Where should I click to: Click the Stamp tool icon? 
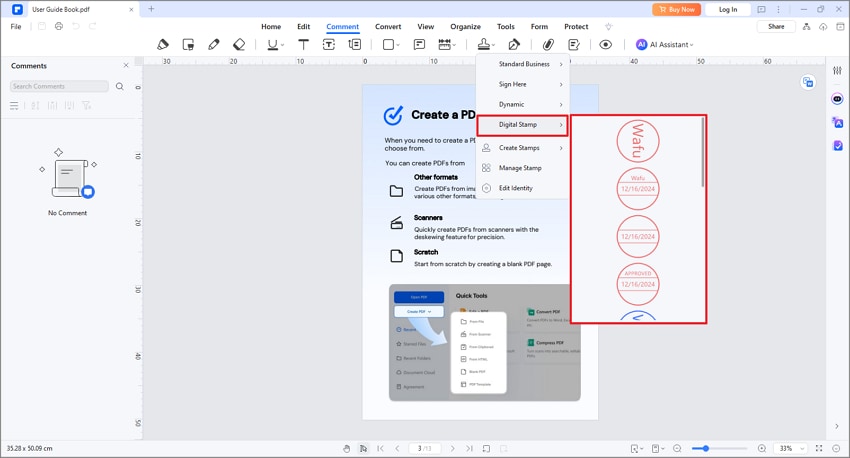[x=484, y=44]
